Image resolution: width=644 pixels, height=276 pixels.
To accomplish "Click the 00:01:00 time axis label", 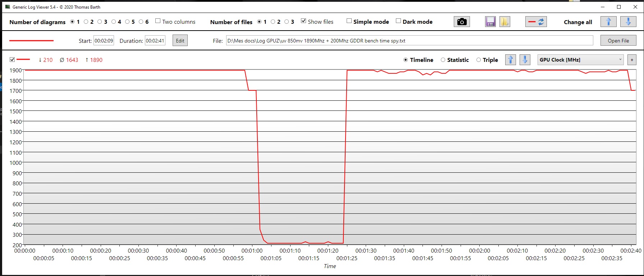I will point(252,250).
